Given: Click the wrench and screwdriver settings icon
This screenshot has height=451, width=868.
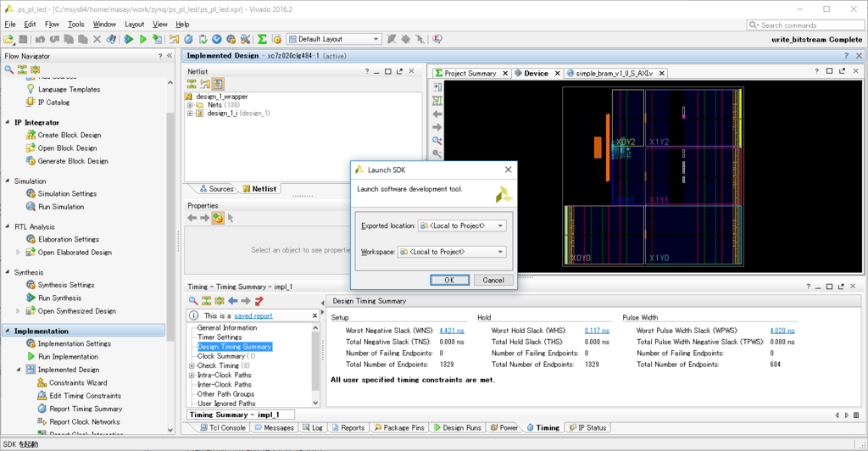Looking at the screenshot, I should 245,39.
